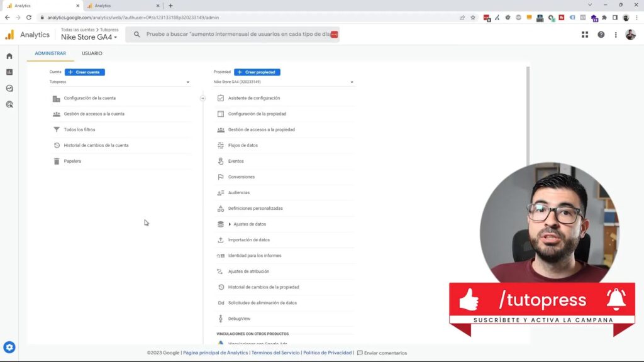Click Importación de datos upload icon

tap(221, 240)
